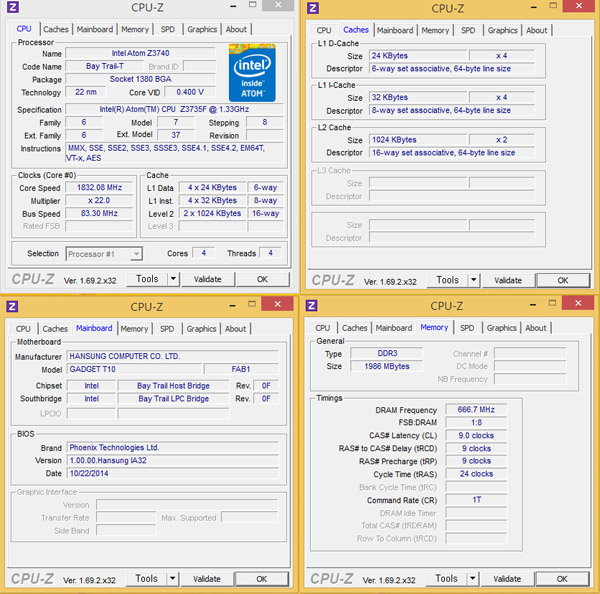Click the Bus Speed value 83.30 MHz
This screenshot has height=594, width=600.
pos(99,213)
